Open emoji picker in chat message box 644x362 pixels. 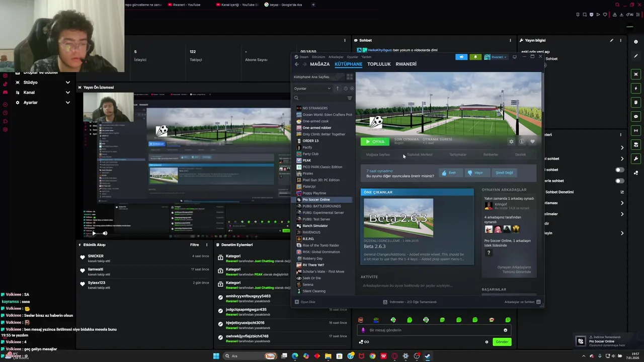506,330
